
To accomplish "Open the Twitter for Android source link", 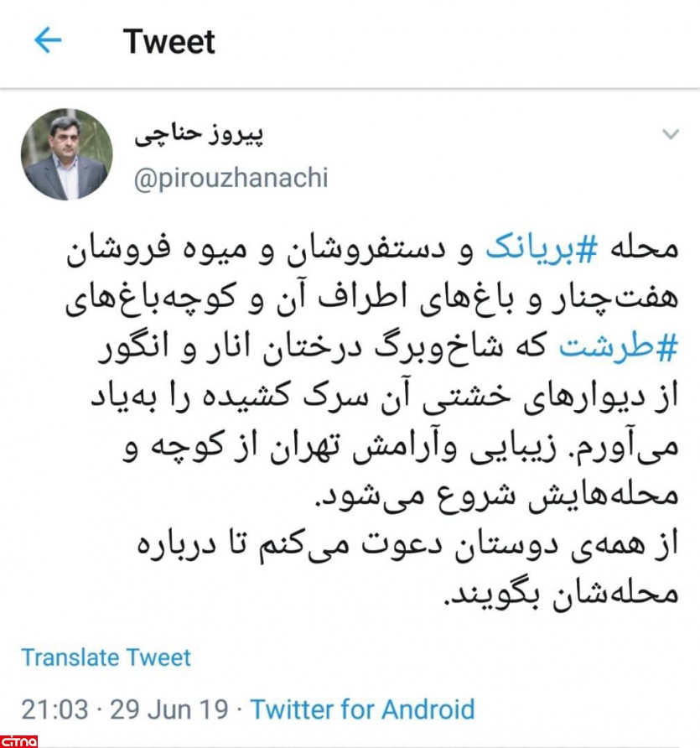I will click(362, 709).
